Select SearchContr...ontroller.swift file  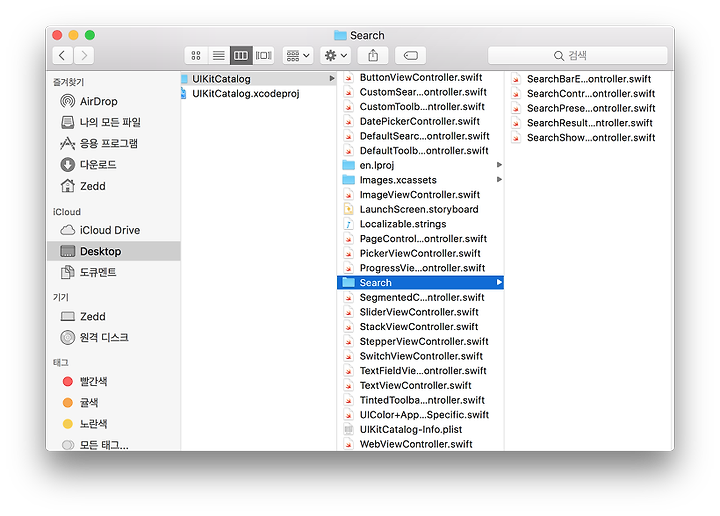589,94
